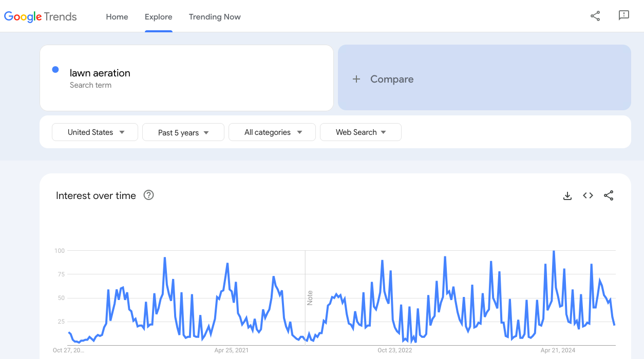Expand the Past 5 years dropdown
644x359 pixels.
point(183,132)
